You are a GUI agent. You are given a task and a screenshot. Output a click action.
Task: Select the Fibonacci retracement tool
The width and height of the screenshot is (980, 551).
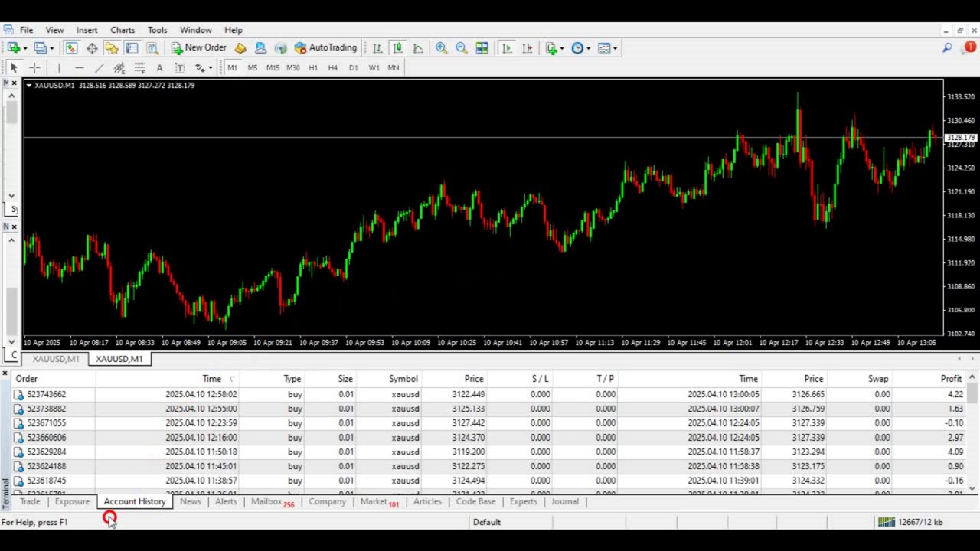coord(139,68)
